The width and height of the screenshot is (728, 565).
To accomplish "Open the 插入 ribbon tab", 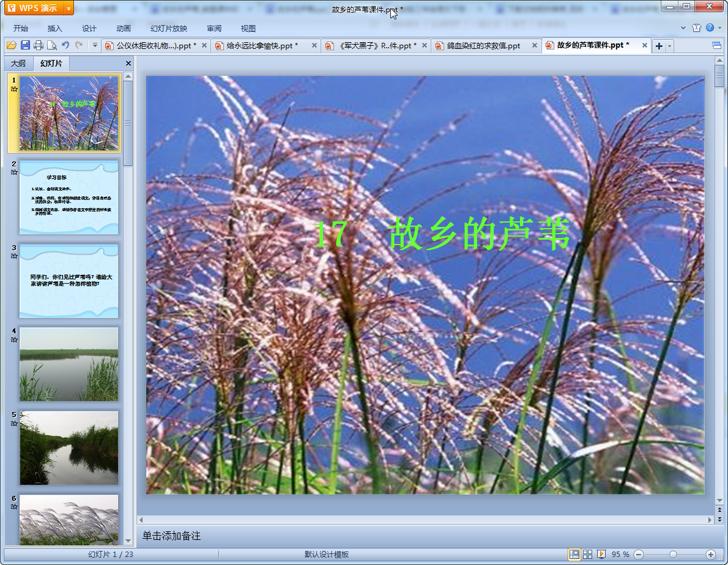I will (55, 28).
